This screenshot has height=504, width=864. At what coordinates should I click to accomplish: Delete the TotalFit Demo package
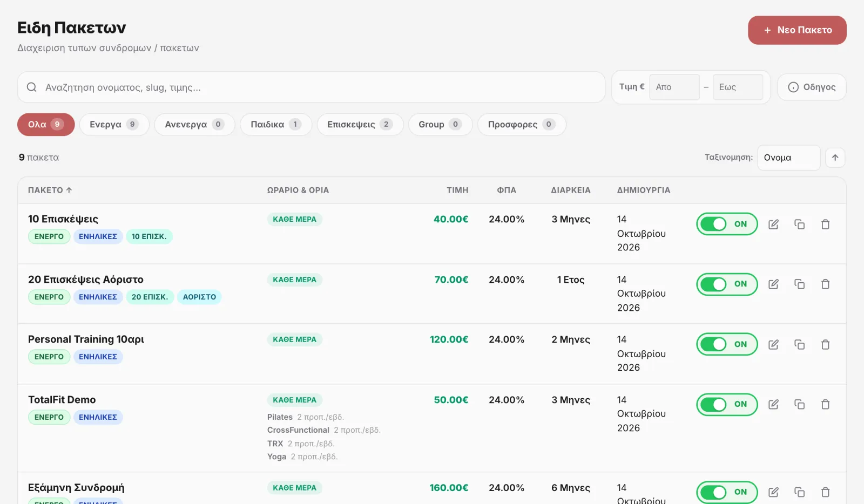point(825,405)
